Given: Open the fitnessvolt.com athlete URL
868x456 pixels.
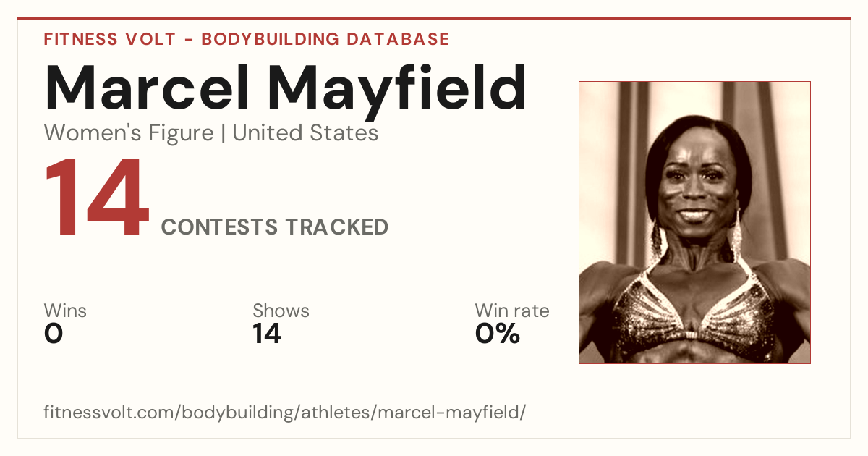Looking at the screenshot, I should tap(285, 413).
